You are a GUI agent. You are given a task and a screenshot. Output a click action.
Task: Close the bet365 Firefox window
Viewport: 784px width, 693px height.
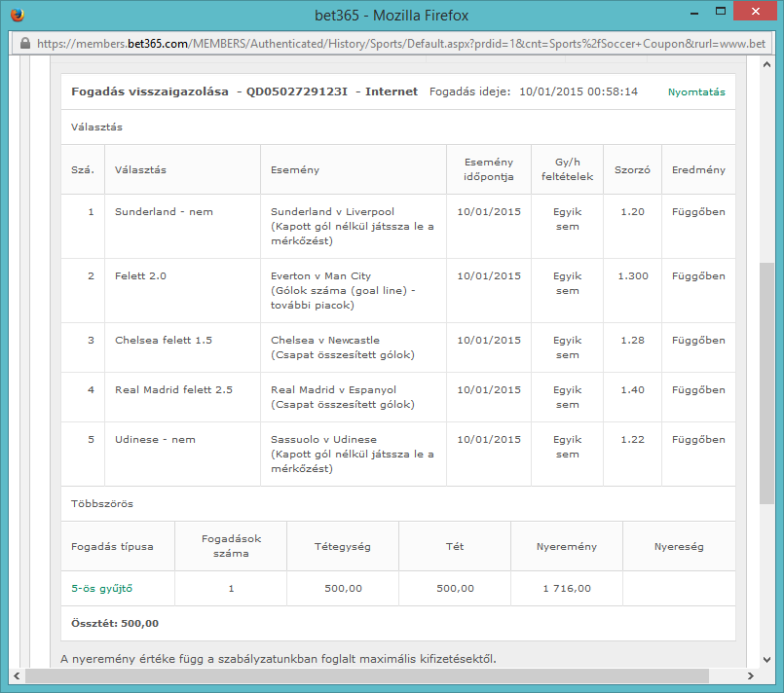tap(756, 11)
